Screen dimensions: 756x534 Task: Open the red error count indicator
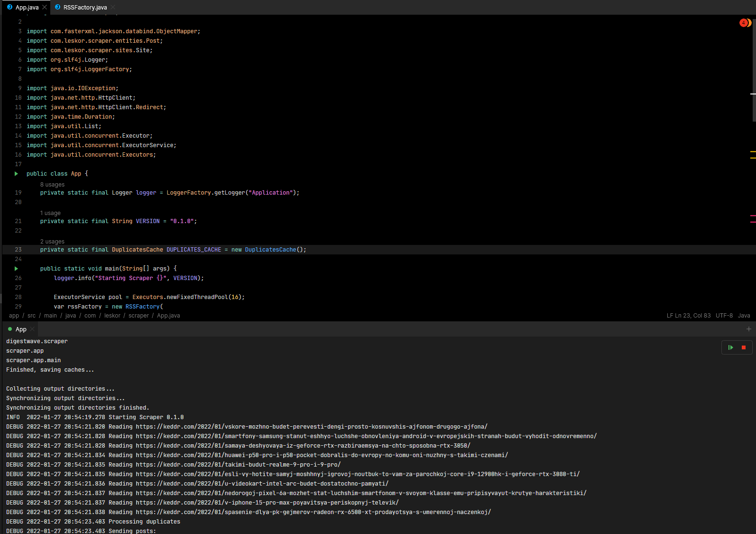744,23
